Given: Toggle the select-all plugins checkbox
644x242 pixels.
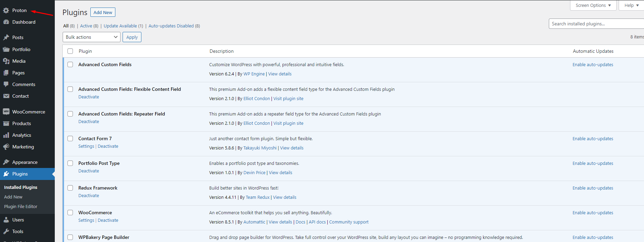Looking at the screenshot, I should point(70,51).
